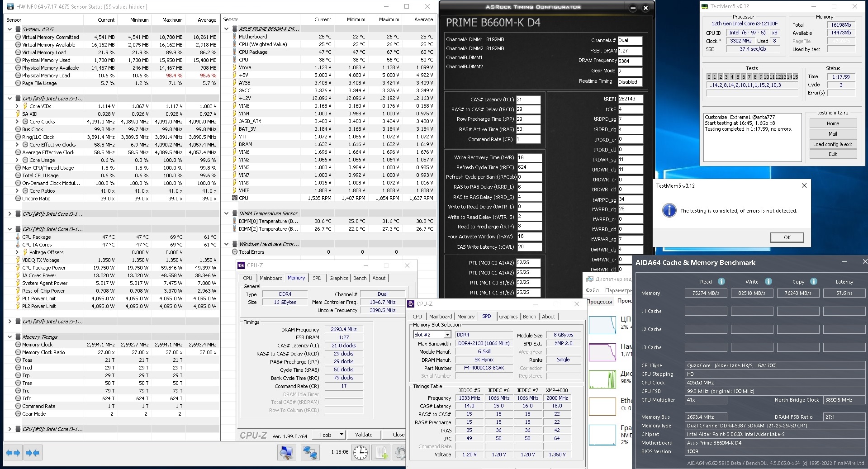This screenshot has height=469, width=868.
Task: Select the Physical Memory Load sensor row
Action: [x=112, y=76]
